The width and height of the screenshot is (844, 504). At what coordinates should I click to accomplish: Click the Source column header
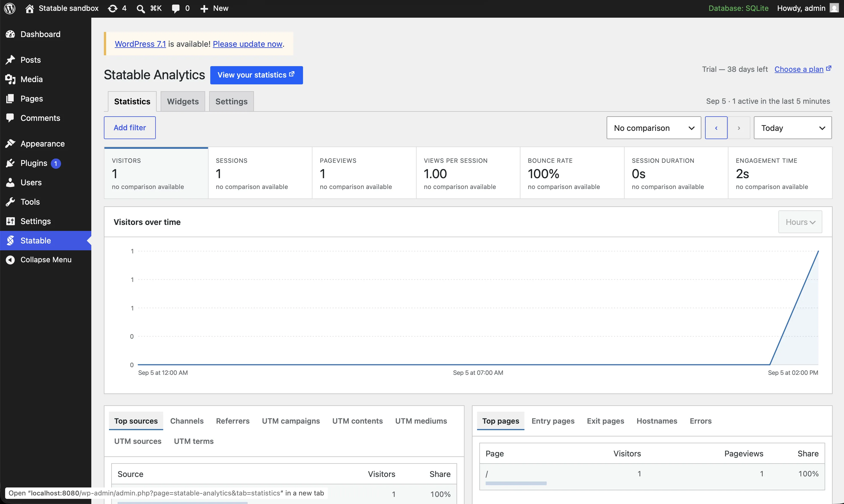pos(130,474)
